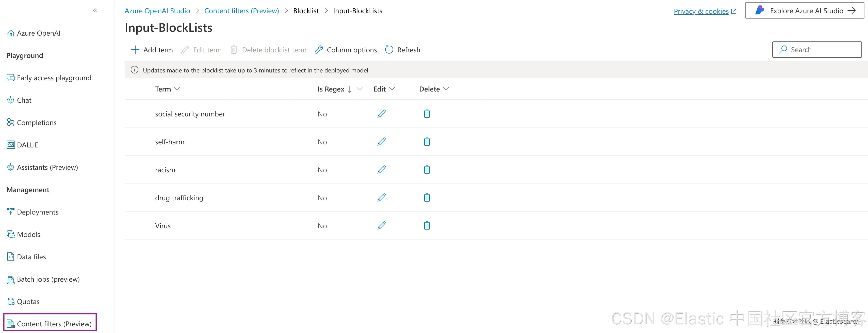The width and height of the screenshot is (868, 333).
Task: Open the Edit column header dropdown
Action: [392, 89]
